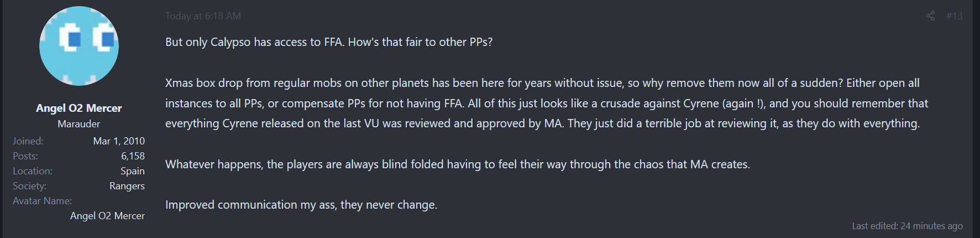Click the sentence starting 'Whatever happens'

pos(457,164)
